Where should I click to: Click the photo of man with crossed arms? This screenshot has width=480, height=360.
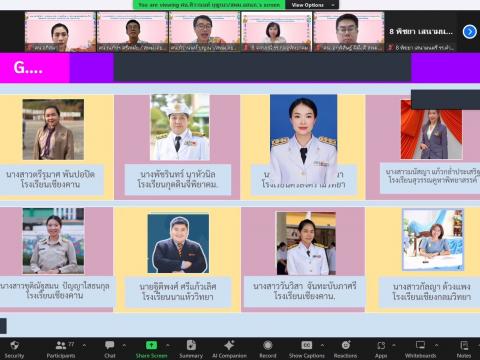(x=178, y=244)
